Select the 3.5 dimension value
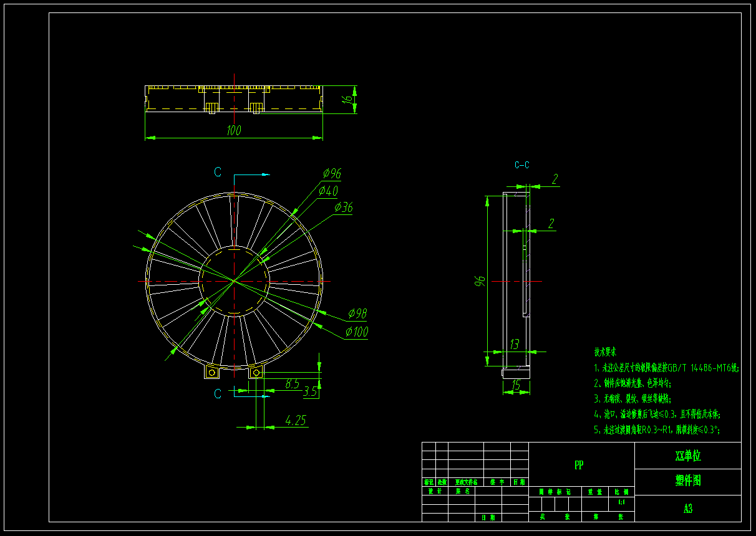This screenshot has width=756, height=536. tap(310, 393)
